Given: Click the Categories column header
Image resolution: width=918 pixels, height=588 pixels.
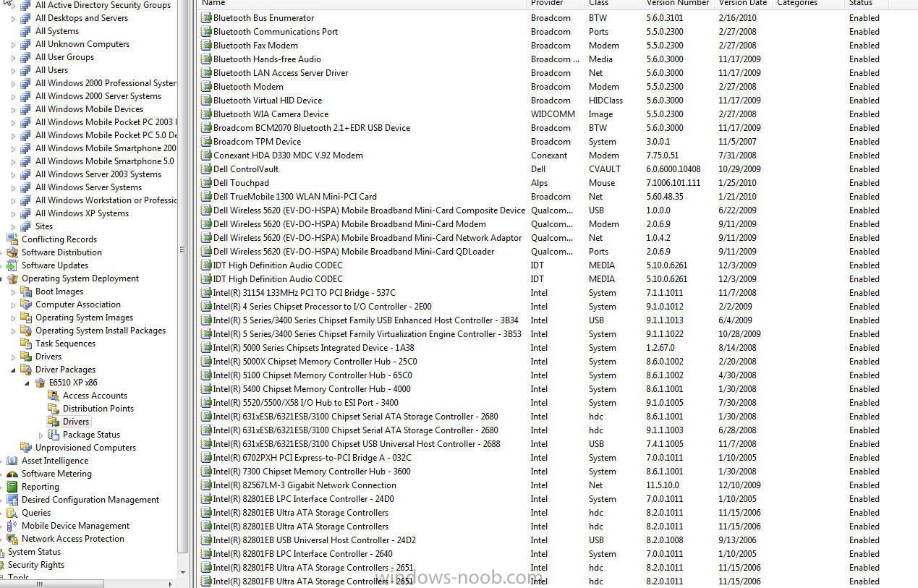Looking at the screenshot, I should pyautogui.click(x=809, y=4).
